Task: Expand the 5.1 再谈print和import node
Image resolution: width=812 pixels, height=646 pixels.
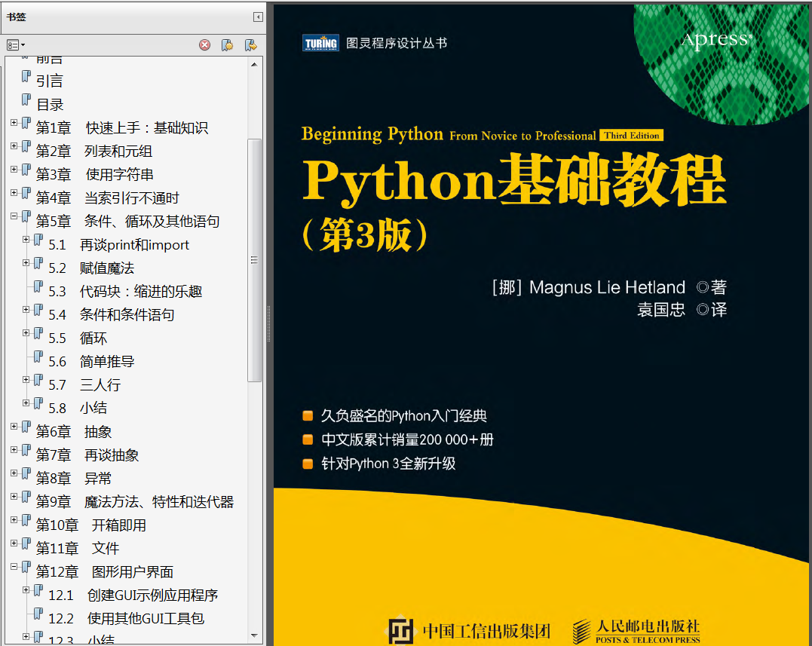Action: pos(26,239)
